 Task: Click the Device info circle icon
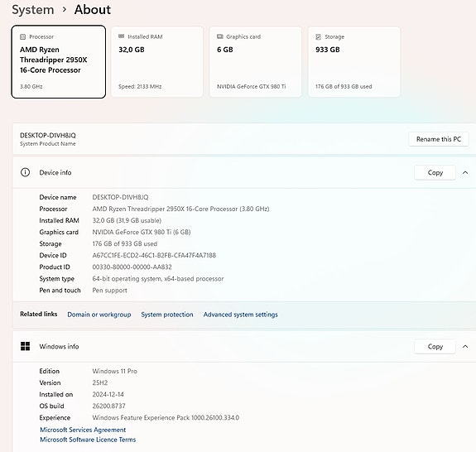[x=25, y=172]
